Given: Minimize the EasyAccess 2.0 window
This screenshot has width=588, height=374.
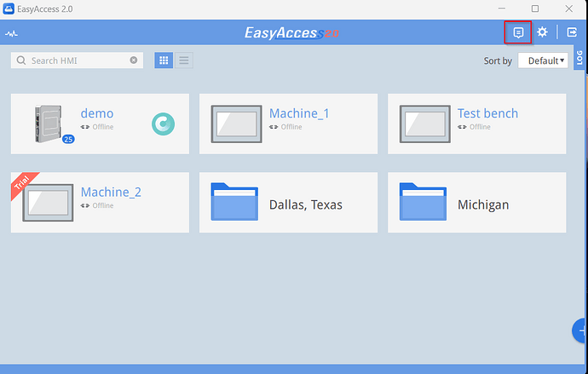Looking at the screenshot, I should pos(502,9).
